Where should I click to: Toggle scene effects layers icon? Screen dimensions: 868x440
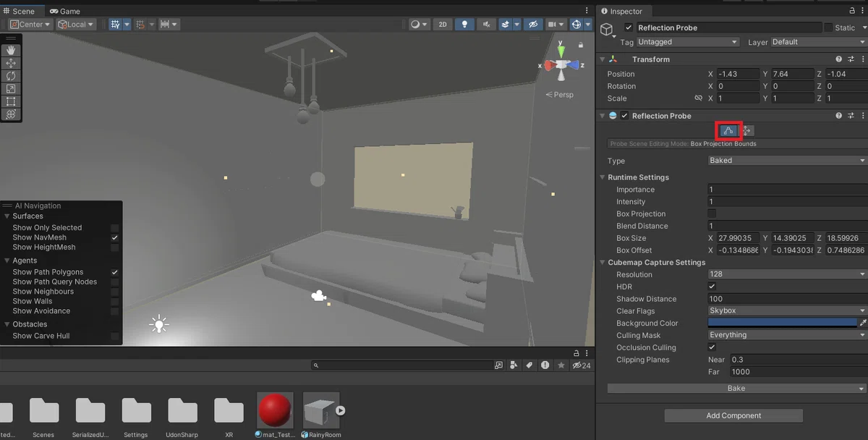[506, 24]
